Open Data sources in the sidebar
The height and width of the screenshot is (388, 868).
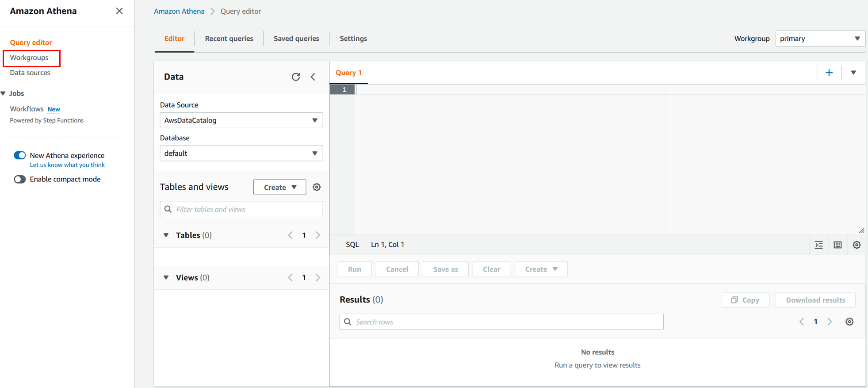pos(30,73)
